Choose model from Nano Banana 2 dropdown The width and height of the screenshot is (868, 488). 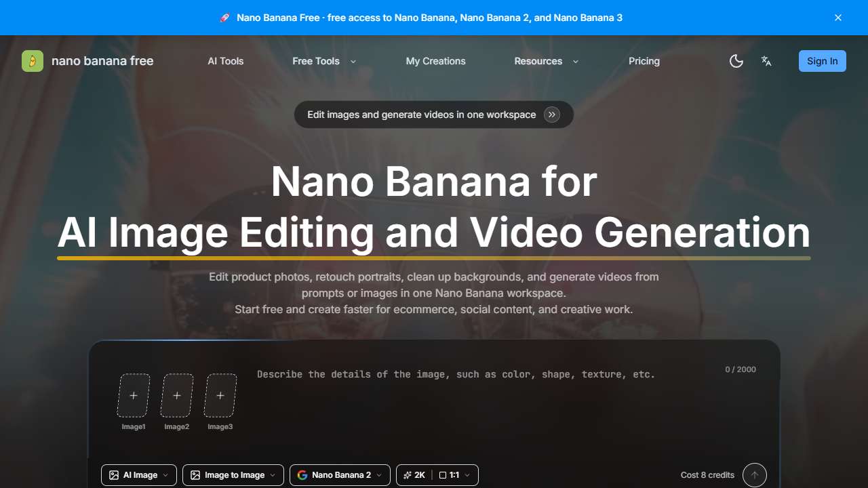pos(340,475)
